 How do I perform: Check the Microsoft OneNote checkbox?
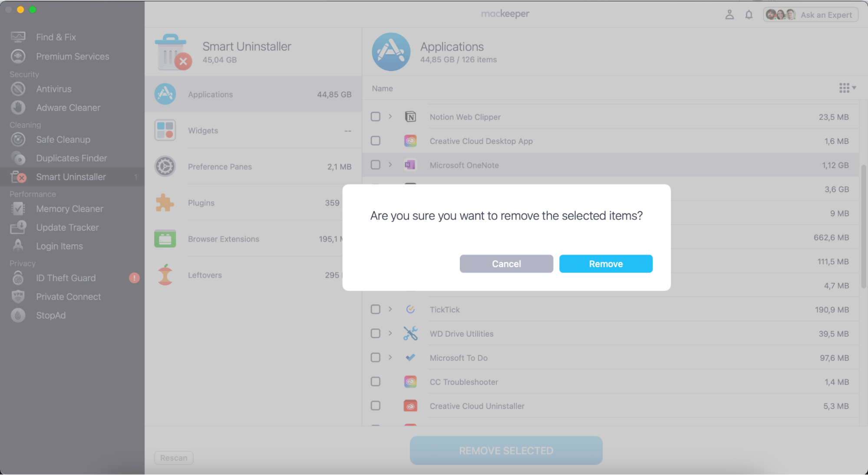tap(376, 165)
